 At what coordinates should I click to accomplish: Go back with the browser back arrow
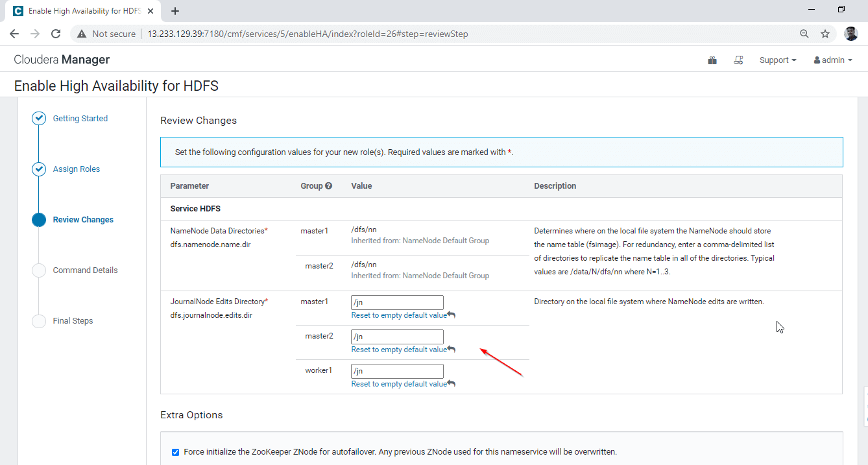click(14, 34)
